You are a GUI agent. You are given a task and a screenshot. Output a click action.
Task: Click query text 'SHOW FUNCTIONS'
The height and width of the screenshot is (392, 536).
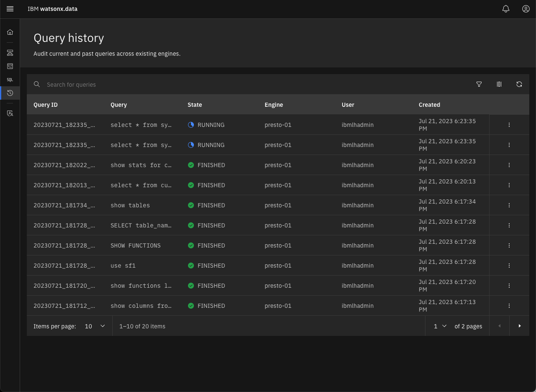pyautogui.click(x=136, y=245)
